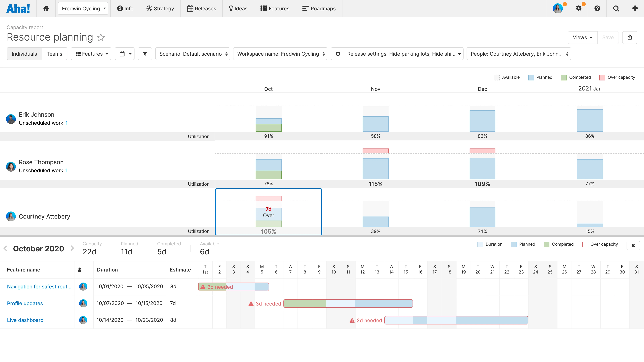The height and width of the screenshot is (362, 644).
Task: Open the Profile updates feature link
Action: point(25,303)
